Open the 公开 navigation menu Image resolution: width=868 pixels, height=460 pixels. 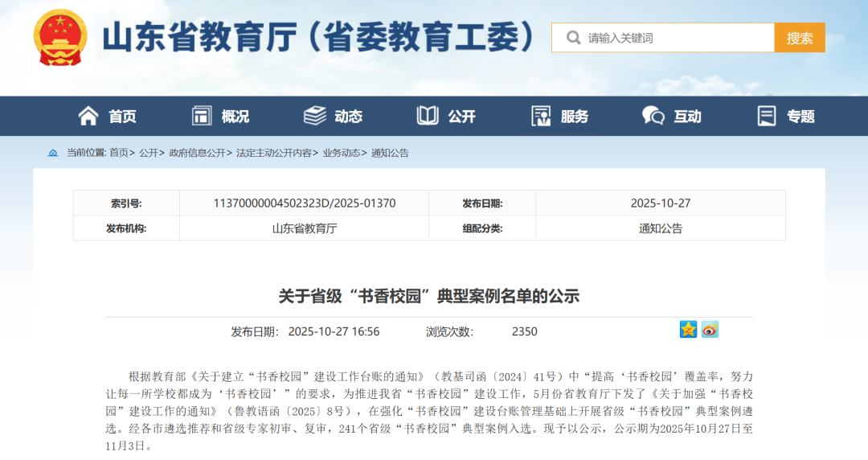[x=461, y=117]
